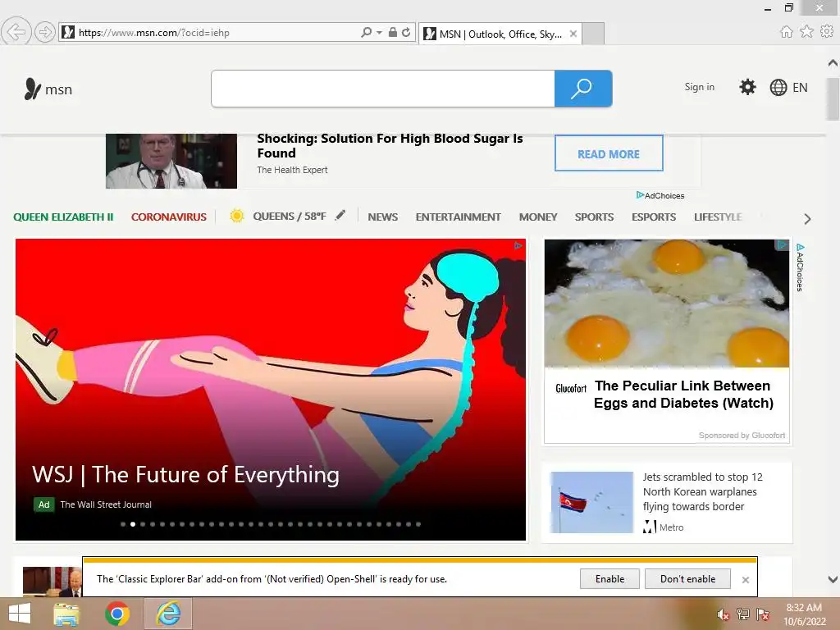
Task: Open the MONEY section
Action: [538, 217]
